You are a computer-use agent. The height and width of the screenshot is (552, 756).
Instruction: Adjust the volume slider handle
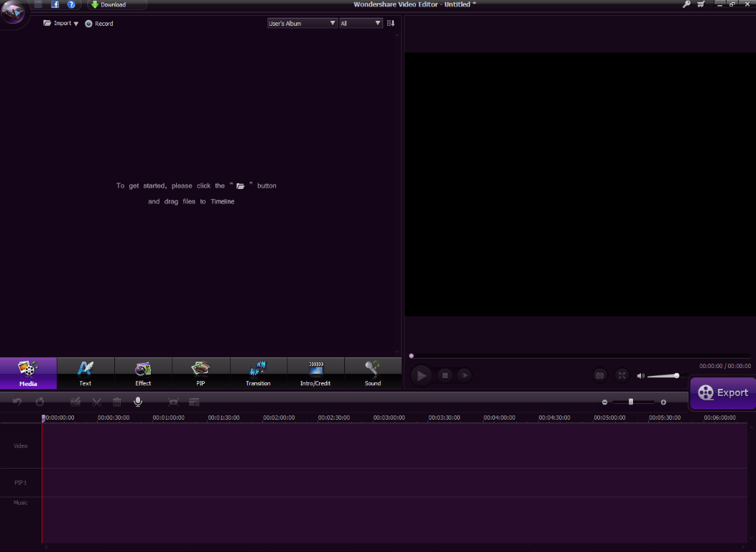pos(676,375)
